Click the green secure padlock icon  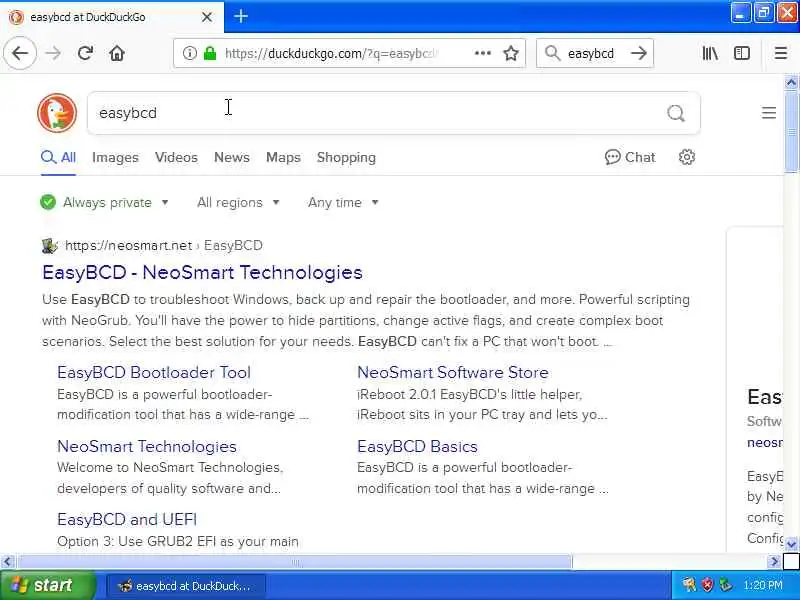pyautogui.click(x=210, y=53)
